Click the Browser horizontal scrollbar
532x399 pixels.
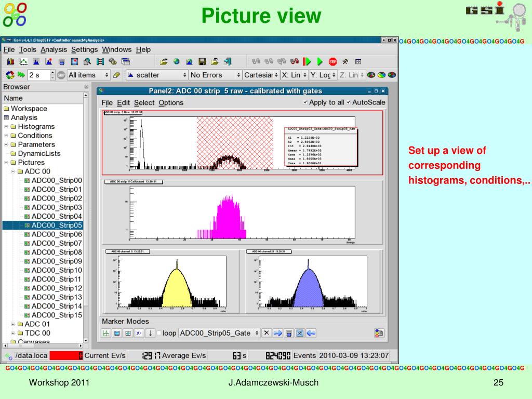43,345
